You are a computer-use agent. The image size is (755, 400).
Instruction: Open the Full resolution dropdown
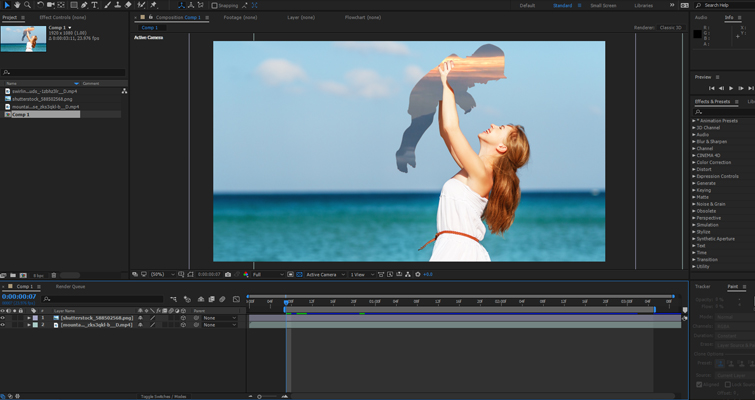(268, 274)
